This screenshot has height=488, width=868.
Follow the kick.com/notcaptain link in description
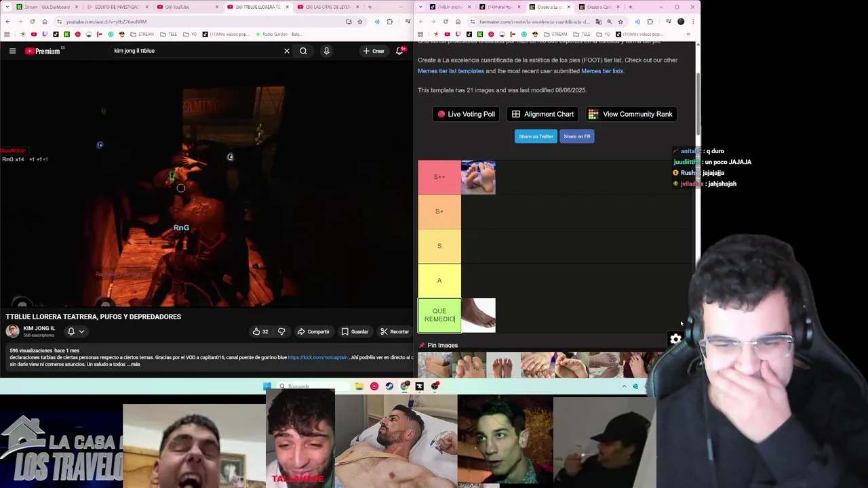[x=317, y=357]
